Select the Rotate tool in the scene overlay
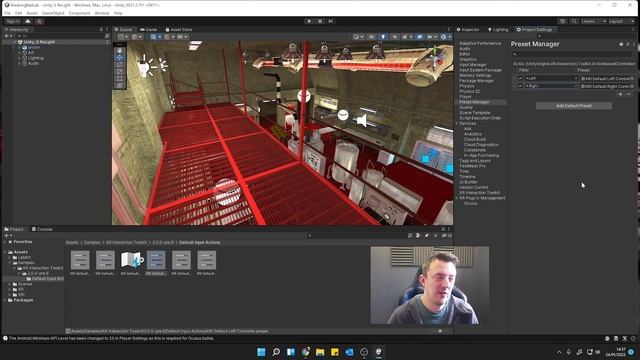The width and height of the screenshot is (640, 360). pos(120,65)
